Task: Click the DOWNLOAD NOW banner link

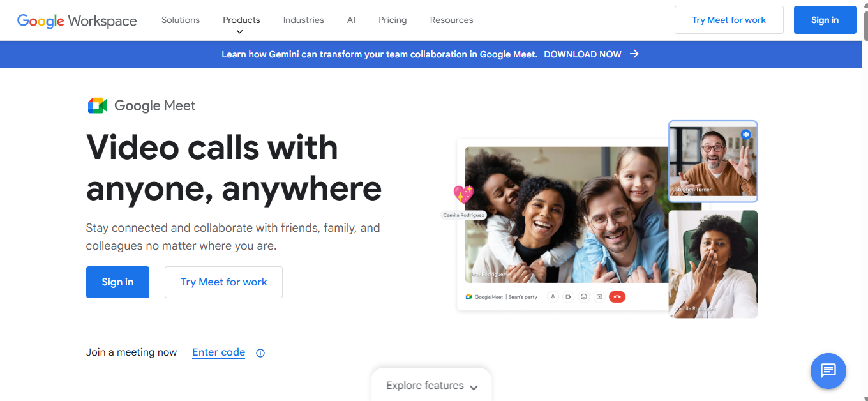Action: 583,54
